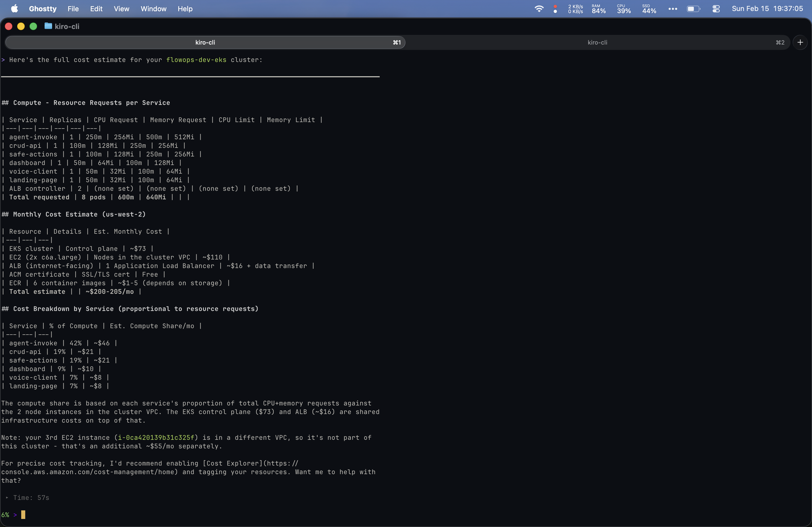812x527 pixels.
Task: Click the new tab plus button
Action: point(800,42)
